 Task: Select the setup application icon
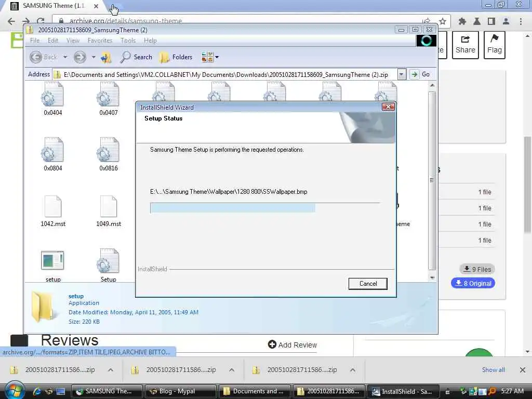coord(53,265)
